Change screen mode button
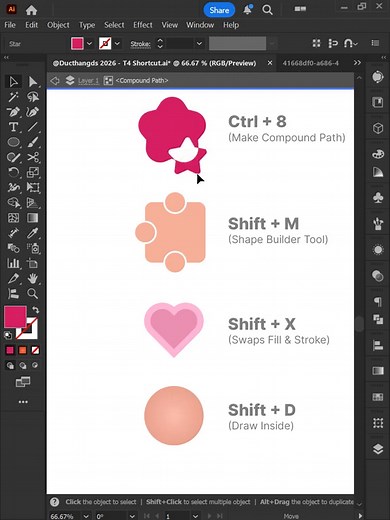 click(x=23, y=382)
